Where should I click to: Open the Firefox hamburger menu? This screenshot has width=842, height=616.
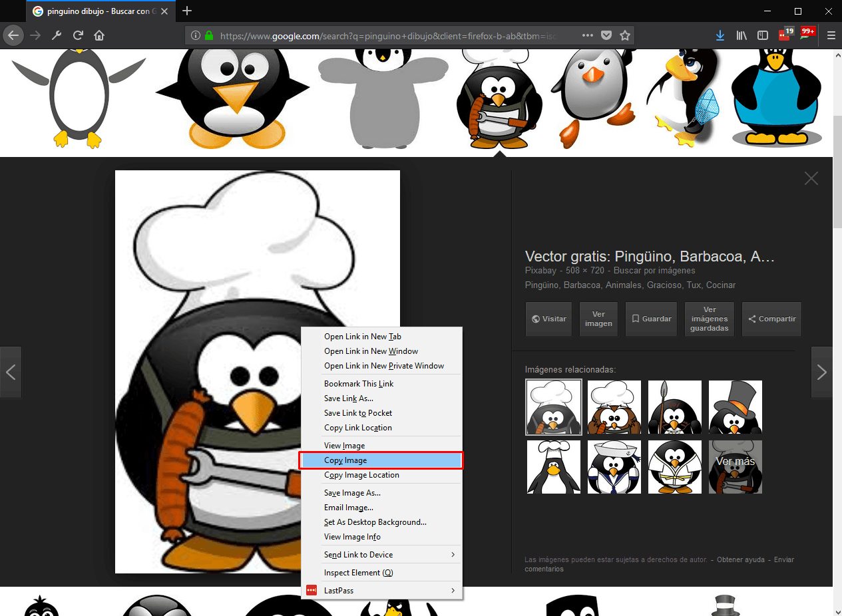pos(831,35)
